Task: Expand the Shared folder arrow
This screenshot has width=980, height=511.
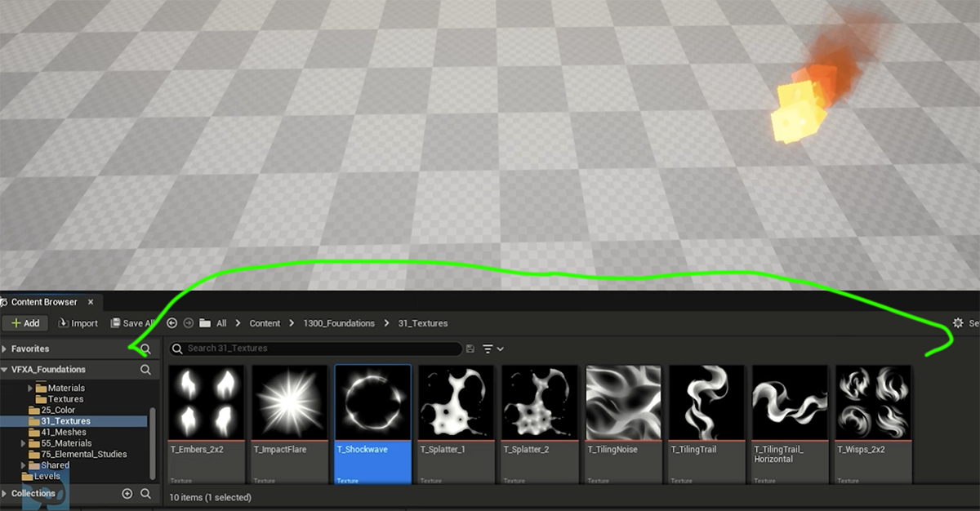Action: [x=23, y=465]
